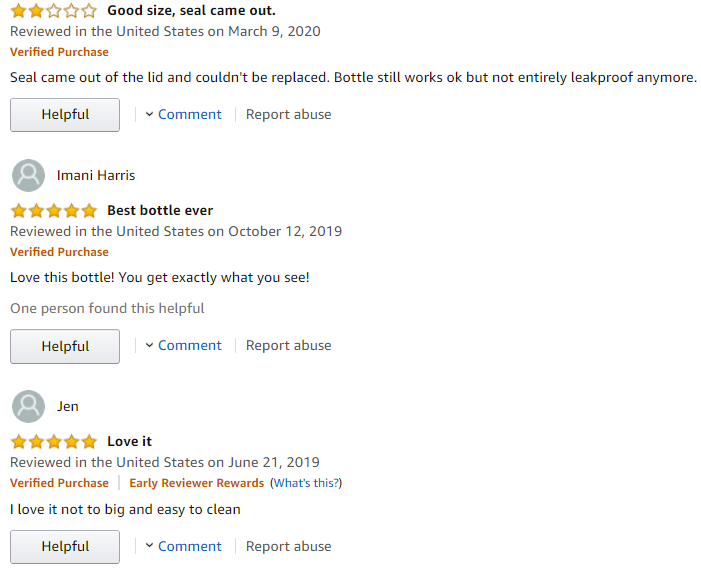Open the "What's this?" link
Viewport: 701px width, 577px height.
306,483
